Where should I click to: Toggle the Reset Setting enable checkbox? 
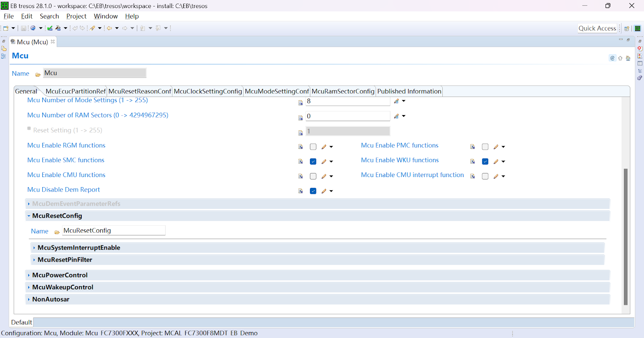point(29,128)
